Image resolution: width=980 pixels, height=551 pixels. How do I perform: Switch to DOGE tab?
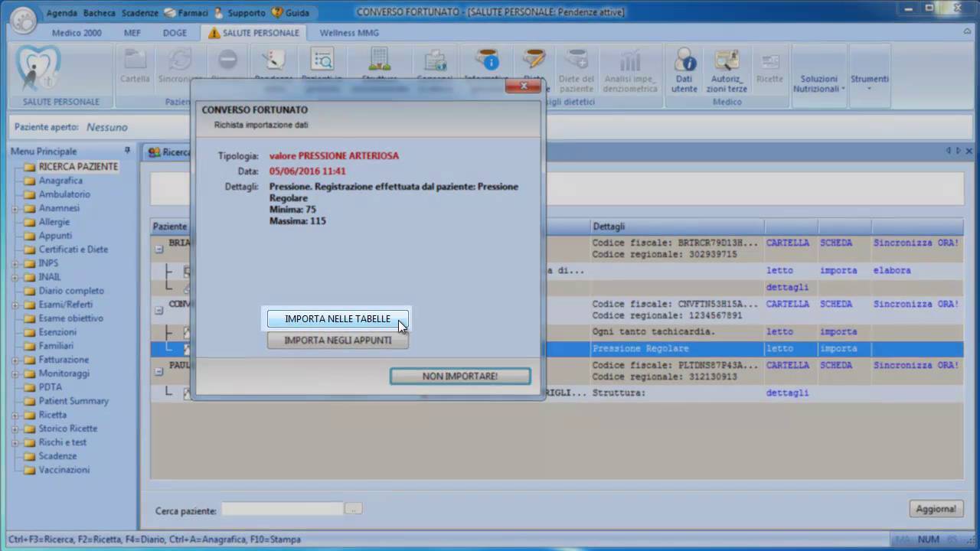click(175, 33)
